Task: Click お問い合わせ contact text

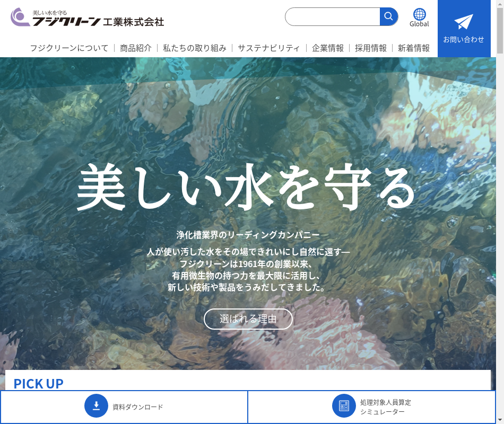Action: (x=464, y=40)
